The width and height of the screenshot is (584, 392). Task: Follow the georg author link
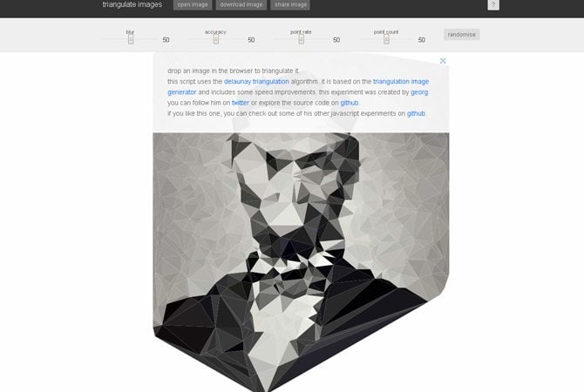pyautogui.click(x=419, y=92)
